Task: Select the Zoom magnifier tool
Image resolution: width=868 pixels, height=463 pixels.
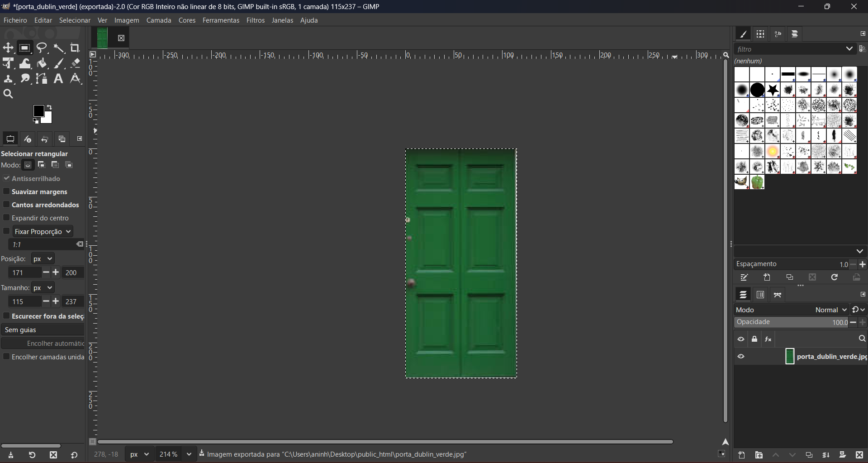Action: [x=8, y=94]
